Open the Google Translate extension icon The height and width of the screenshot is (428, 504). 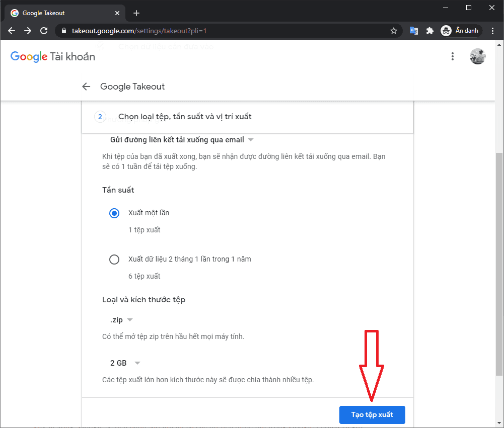point(414,31)
